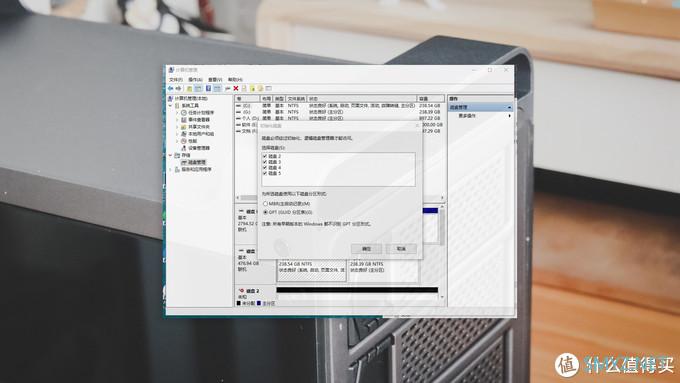680x383 pixels.
Task: Uncheck the Disk 4 checkbox
Action: (x=265, y=167)
